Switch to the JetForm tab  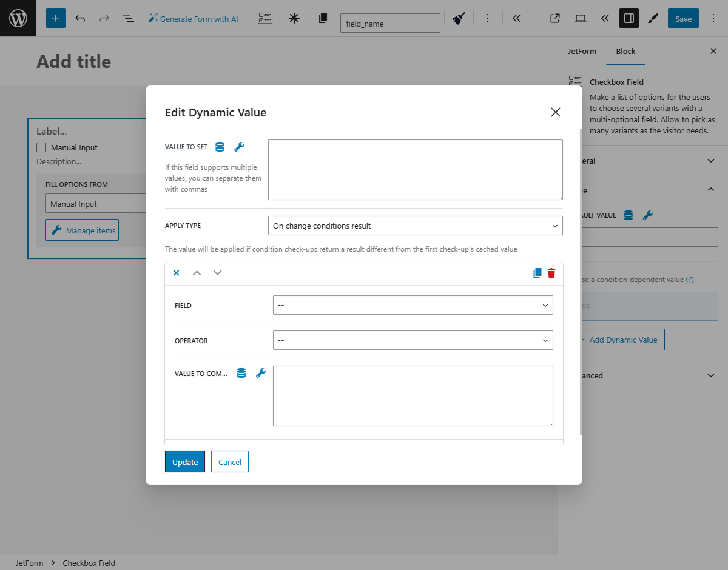[582, 51]
